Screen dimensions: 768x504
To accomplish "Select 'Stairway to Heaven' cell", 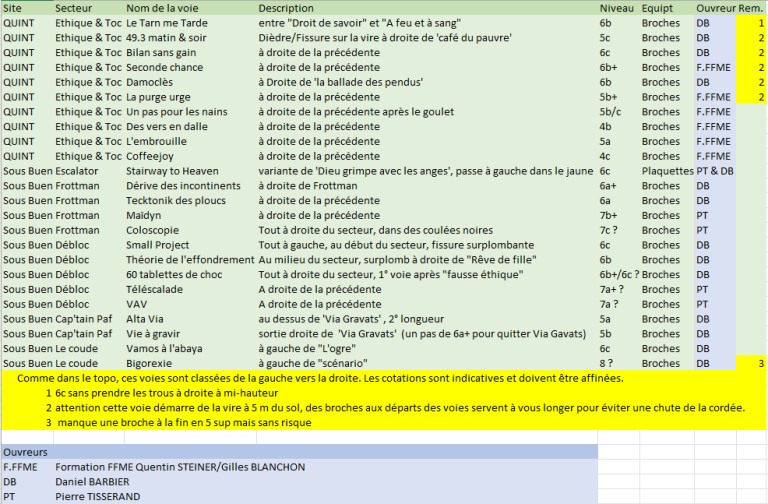I will (191, 171).
